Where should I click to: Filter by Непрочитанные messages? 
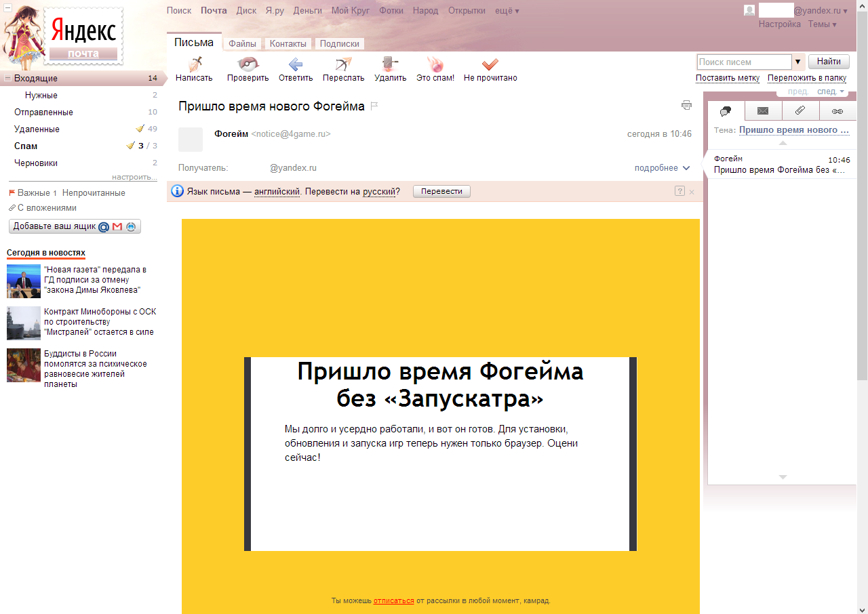coord(94,193)
